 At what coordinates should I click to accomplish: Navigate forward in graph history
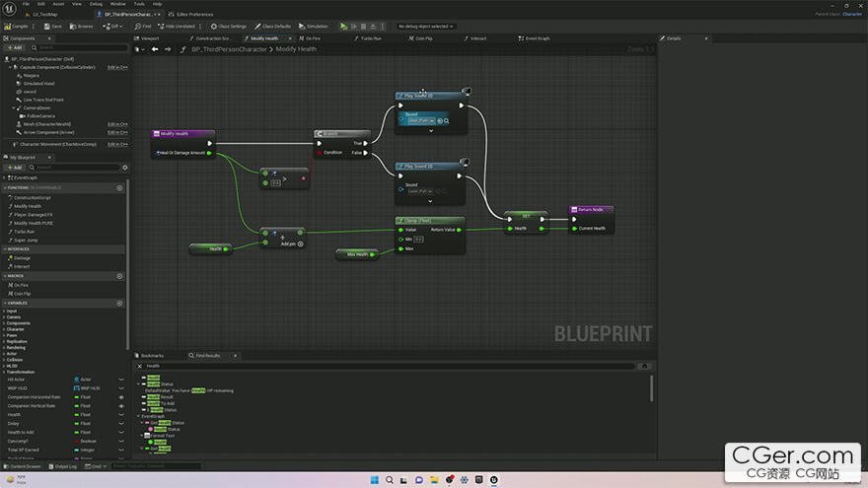click(x=168, y=49)
